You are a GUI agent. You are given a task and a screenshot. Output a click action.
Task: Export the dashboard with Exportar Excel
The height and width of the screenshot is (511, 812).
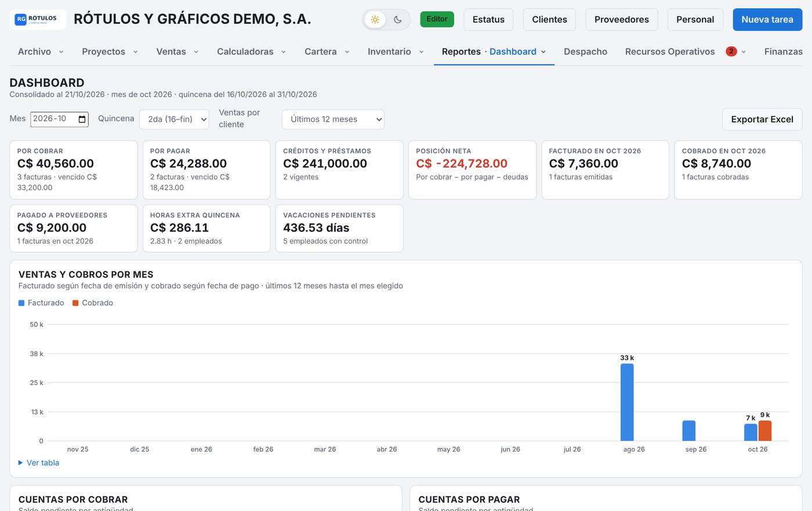(x=762, y=119)
